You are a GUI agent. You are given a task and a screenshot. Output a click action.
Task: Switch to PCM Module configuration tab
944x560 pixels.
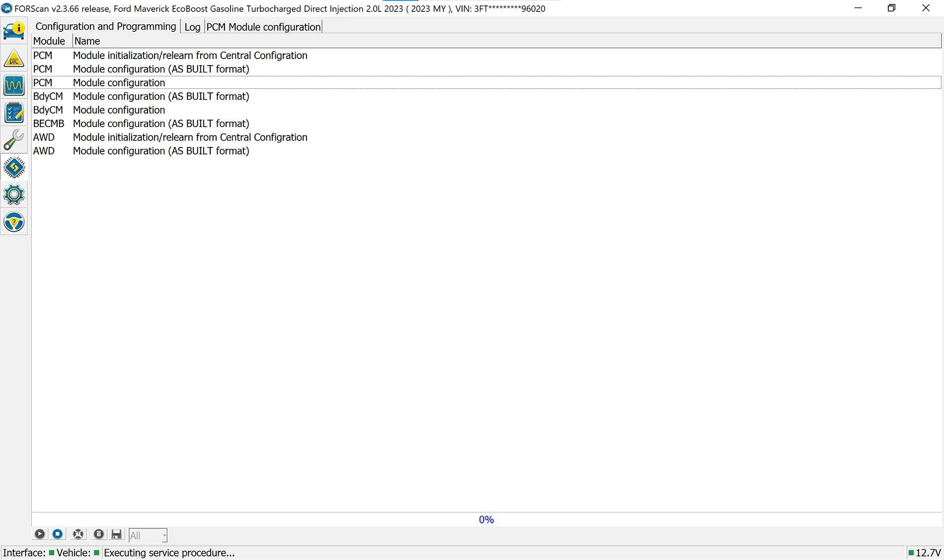pos(263,27)
